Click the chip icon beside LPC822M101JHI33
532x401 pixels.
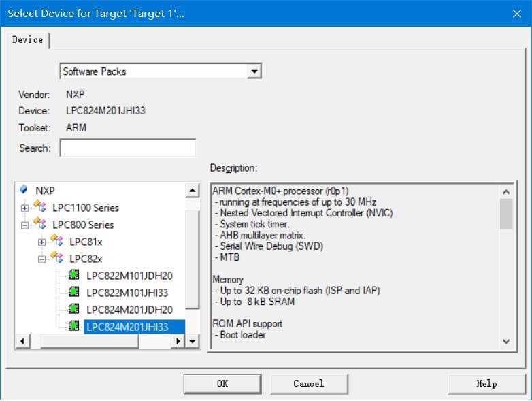point(73,291)
